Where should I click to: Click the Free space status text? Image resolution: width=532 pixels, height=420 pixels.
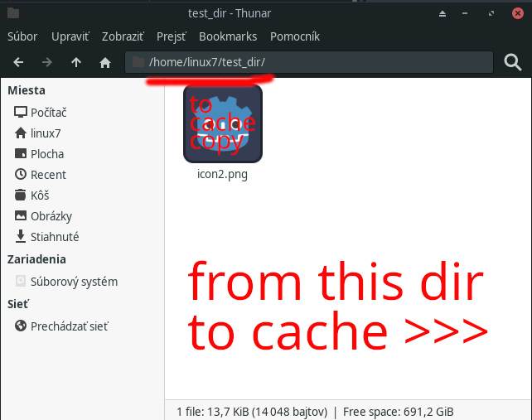tap(399, 412)
